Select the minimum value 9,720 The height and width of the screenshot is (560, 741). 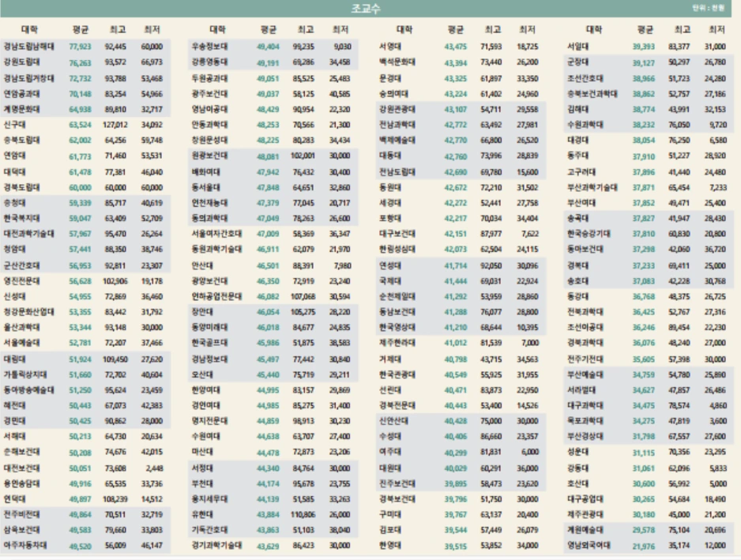point(717,126)
